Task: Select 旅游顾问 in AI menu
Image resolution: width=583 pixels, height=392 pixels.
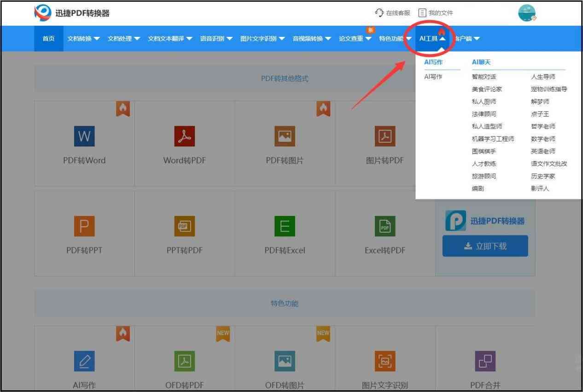Action: pos(484,176)
